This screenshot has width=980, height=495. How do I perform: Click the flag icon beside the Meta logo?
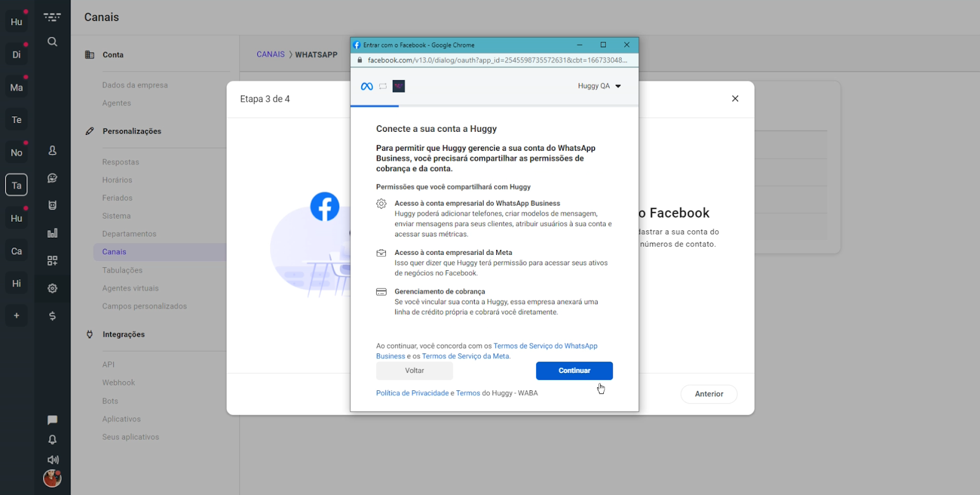pos(383,86)
